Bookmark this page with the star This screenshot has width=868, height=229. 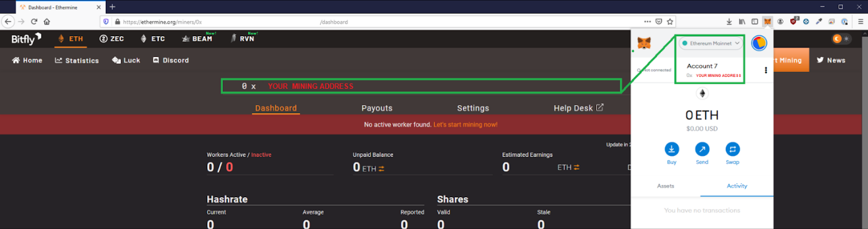(x=669, y=21)
